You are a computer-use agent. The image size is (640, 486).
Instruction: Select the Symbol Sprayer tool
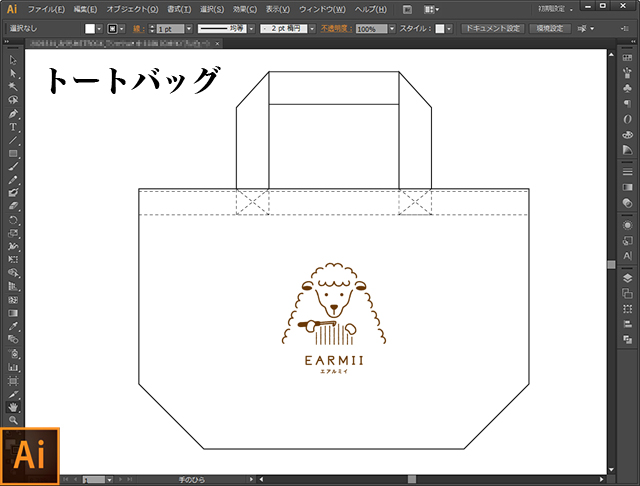coord(13,353)
